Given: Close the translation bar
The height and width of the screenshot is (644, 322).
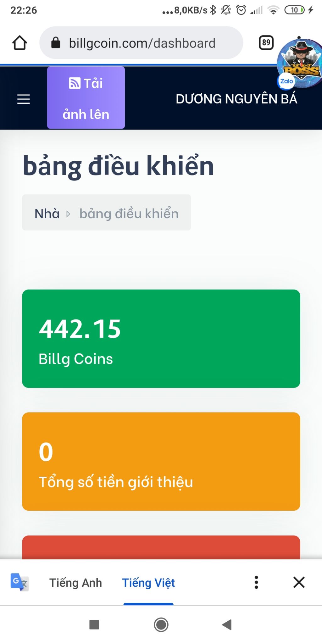Looking at the screenshot, I should pos(299,582).
